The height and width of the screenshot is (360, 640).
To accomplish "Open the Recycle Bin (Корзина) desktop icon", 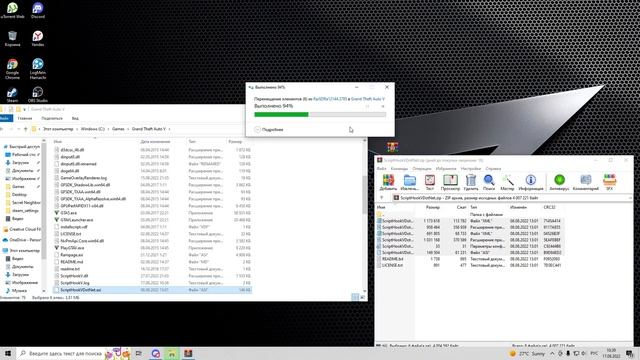I will [12, 38].
